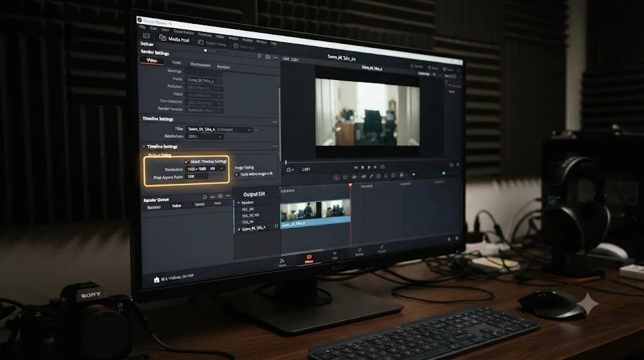Open the last dropdown in the top settings group

pyautogui.click(x=204, y=110)
